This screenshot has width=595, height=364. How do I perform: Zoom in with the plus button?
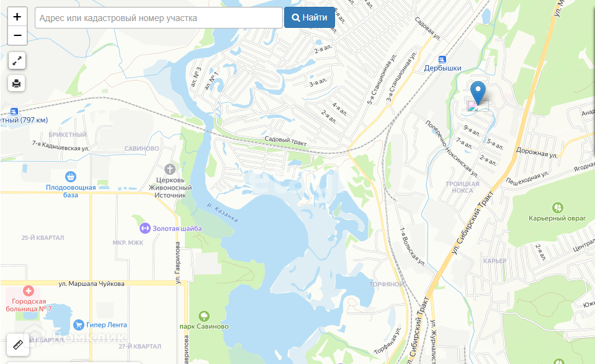tap(17, 17)
